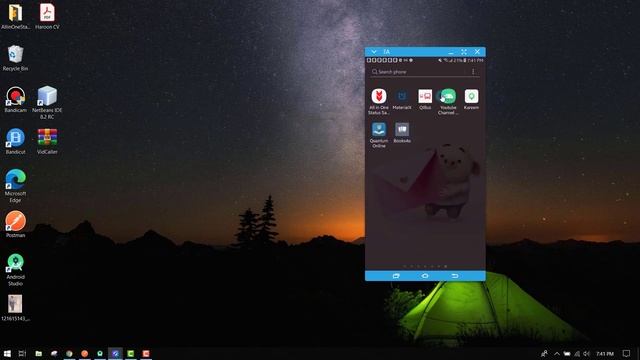Tap the phone's back button
The height and width of the screenshot is (360, 640).
[x=455, y=276]
